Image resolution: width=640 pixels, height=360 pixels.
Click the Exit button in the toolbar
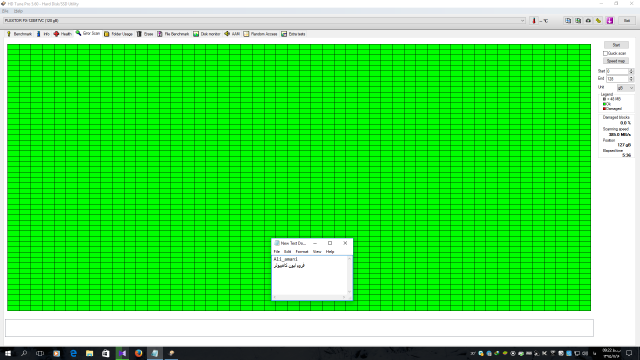coord(627,20)
